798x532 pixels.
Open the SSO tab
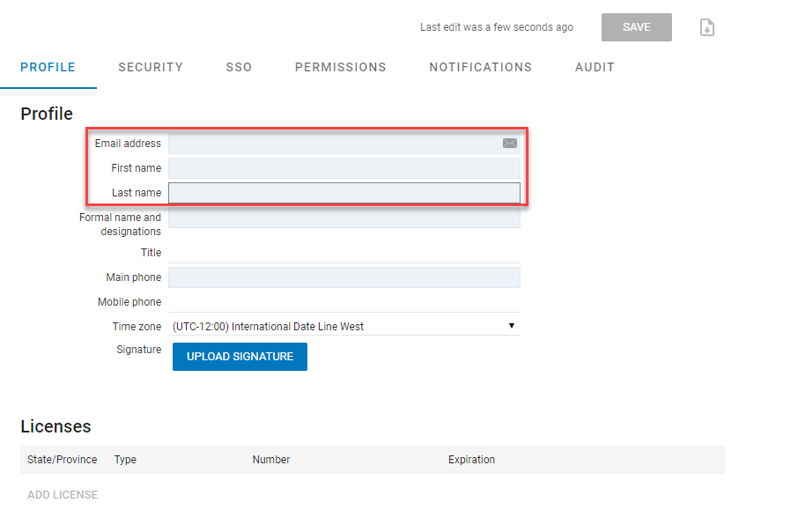[239, 67]
